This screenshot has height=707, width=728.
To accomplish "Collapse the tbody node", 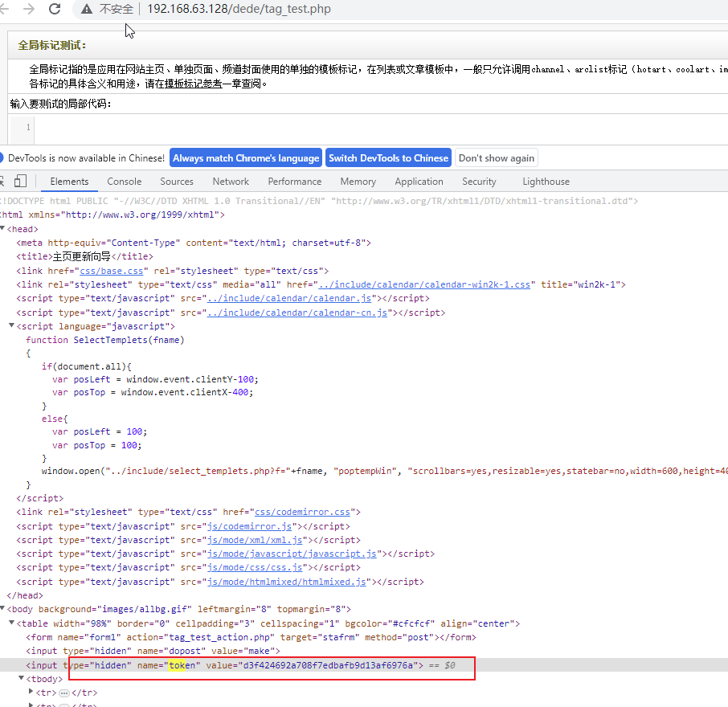I will pos(21,678).
